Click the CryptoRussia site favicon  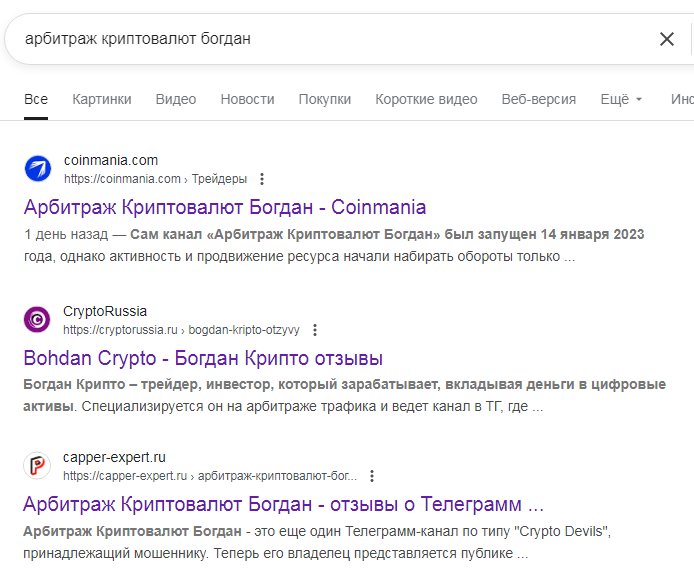click(37, 319)
